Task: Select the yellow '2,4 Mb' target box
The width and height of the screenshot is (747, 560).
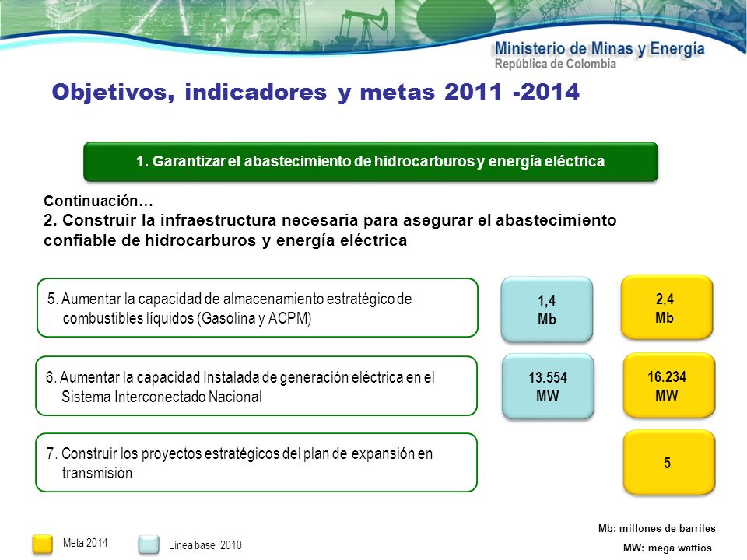Action: (x=667, y=308)
